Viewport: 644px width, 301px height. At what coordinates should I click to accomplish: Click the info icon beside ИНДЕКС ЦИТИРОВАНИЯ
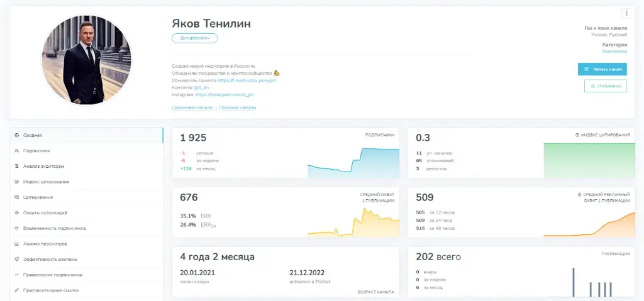click(577, 134)
